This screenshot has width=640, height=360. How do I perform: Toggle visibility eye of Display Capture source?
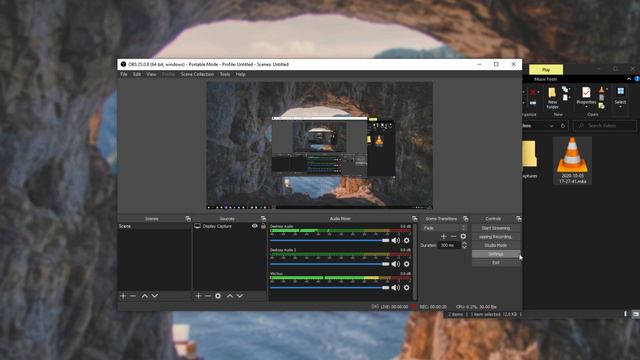pyautogui.click(x=254, y=226)
